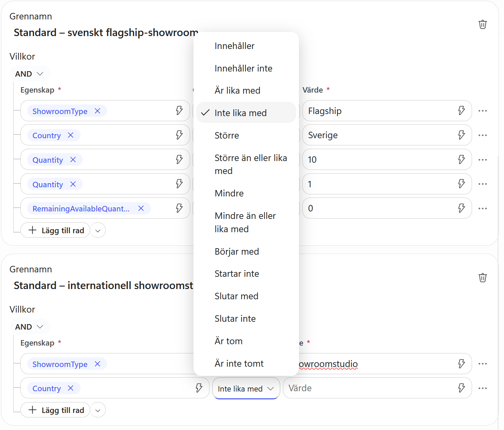The width and height of the screenshot is (504, 430).
Task: Delete the internationell showroomstudio branch
Action: (483, 278)
